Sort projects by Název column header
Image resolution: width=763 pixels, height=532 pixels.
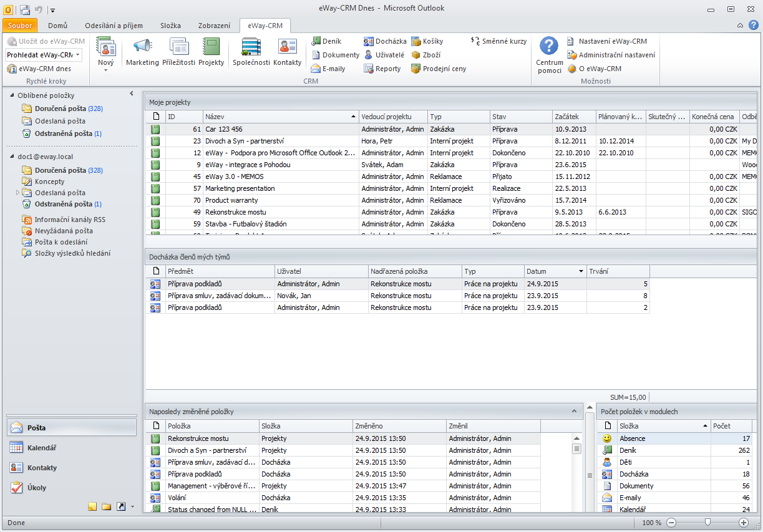pos(281,117)
